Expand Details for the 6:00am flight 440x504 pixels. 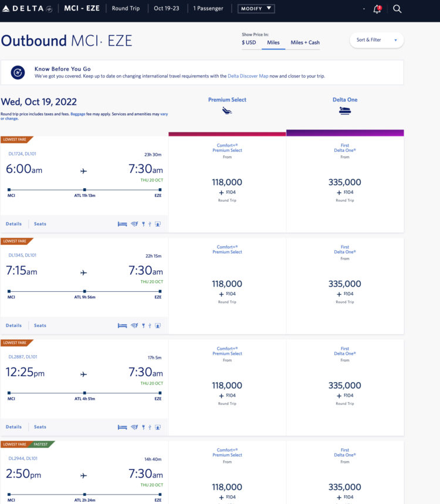click(13, 224)
